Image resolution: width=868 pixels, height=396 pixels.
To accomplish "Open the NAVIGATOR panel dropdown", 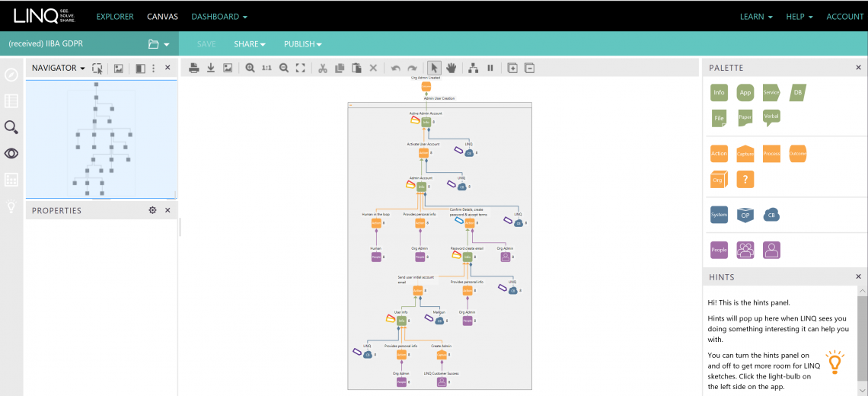I will point(59,68).
